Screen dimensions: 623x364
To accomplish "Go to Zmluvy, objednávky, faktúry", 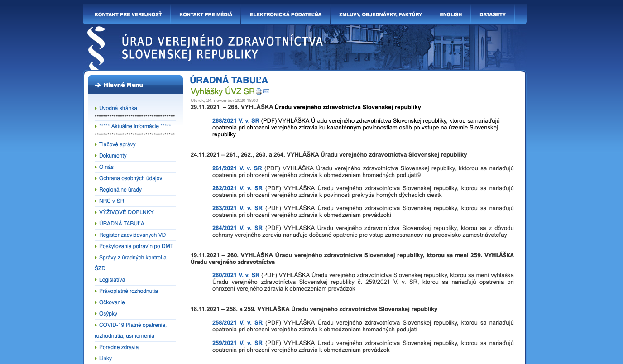I will [380, 14].
